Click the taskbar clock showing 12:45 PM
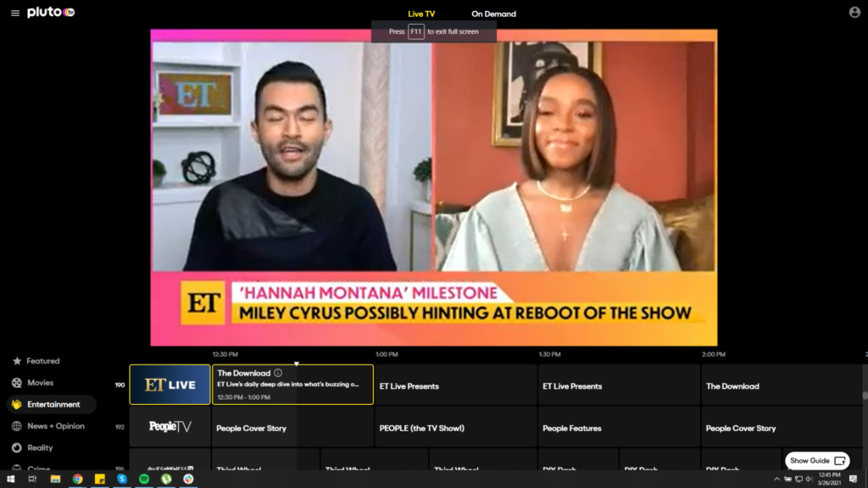 (829, 480)
